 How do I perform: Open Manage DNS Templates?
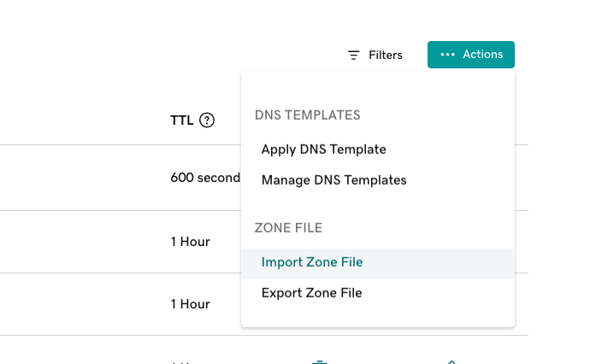tap(333, 180)
